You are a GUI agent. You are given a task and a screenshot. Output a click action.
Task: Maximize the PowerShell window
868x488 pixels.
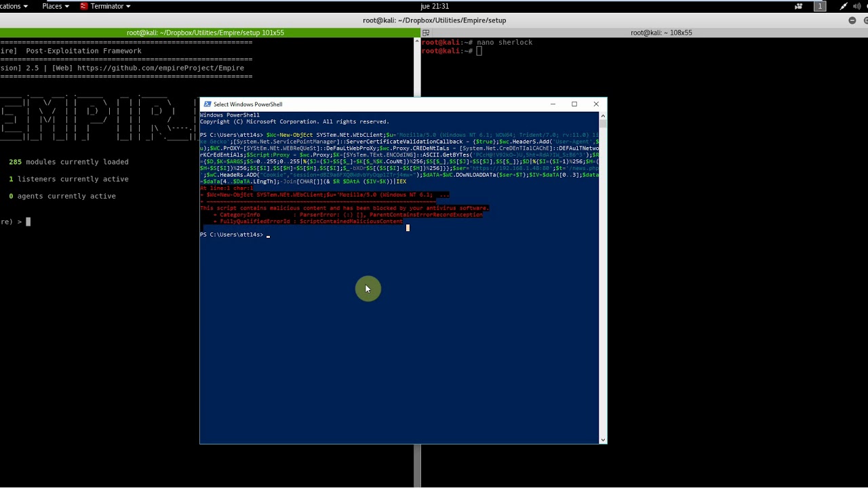tap(574, 104)
